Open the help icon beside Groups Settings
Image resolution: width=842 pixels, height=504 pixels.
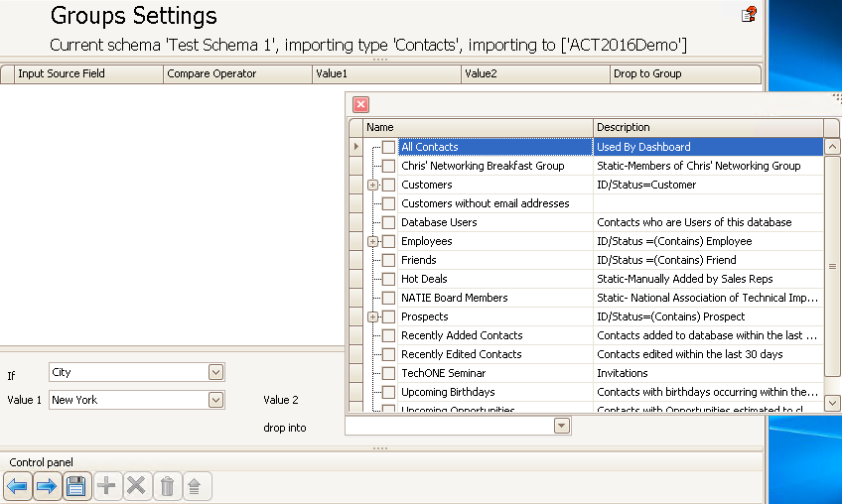point(749,15)
